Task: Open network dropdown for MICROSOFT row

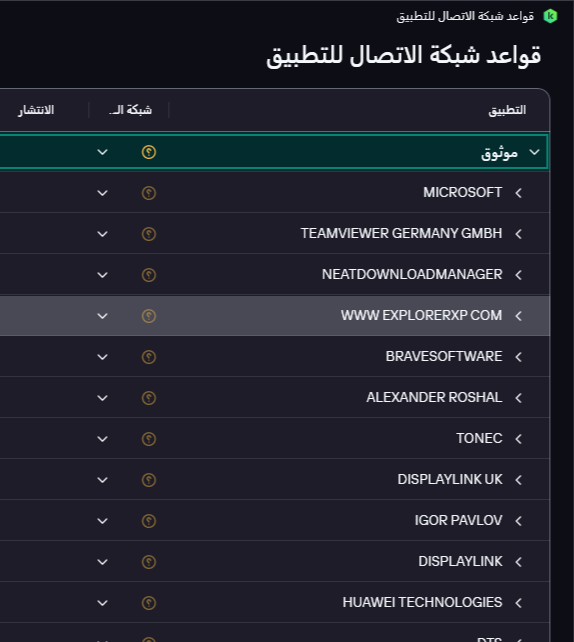Action: tap(102, 193)
